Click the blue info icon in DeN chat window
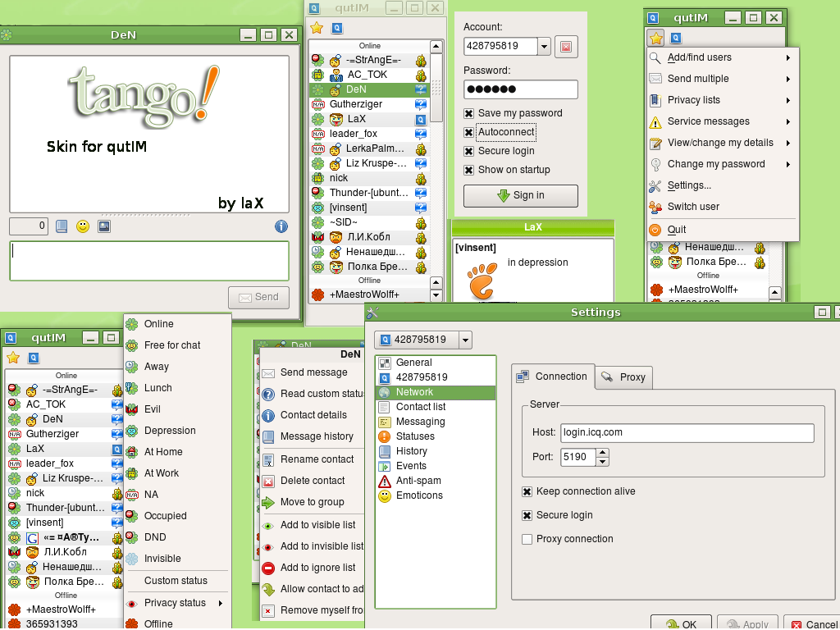840x630 pixels. (281, 226)
